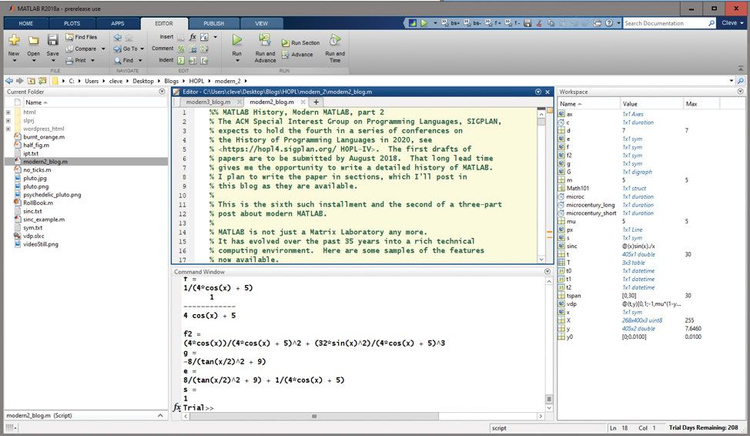Switch to the PLOTS ribbon tab
Viewport: 750px width, 436px height.
coord(72,23)
